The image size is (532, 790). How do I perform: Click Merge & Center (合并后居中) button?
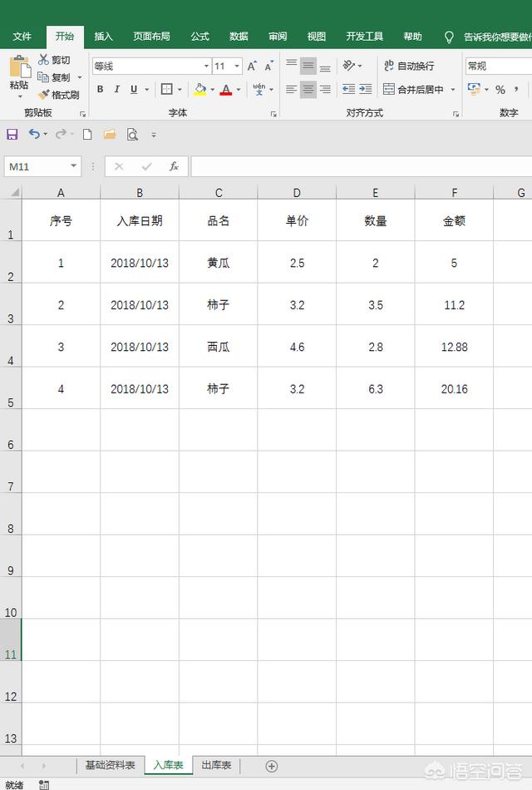tap(413, 90)
